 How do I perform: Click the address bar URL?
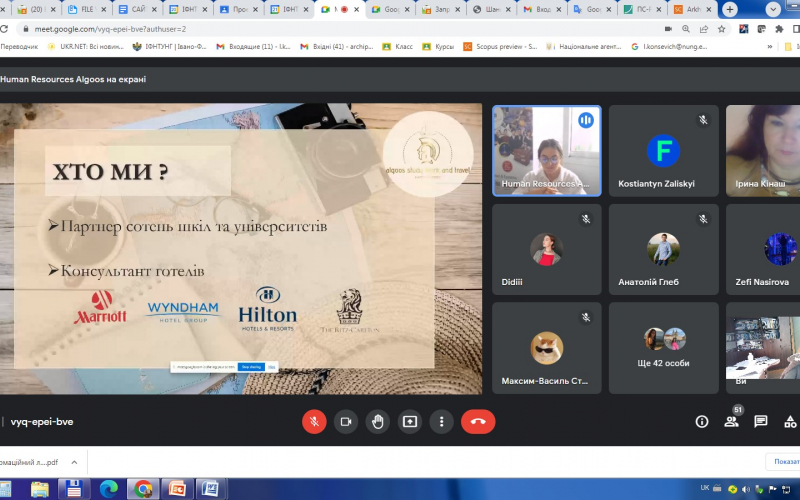coord(110,29)
